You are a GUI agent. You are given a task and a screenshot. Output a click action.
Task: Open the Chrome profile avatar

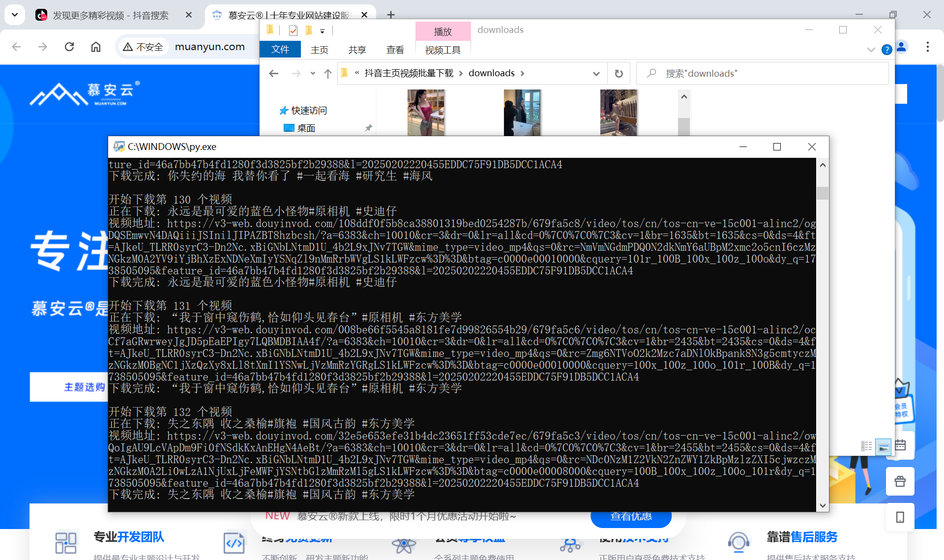[901, 47]
